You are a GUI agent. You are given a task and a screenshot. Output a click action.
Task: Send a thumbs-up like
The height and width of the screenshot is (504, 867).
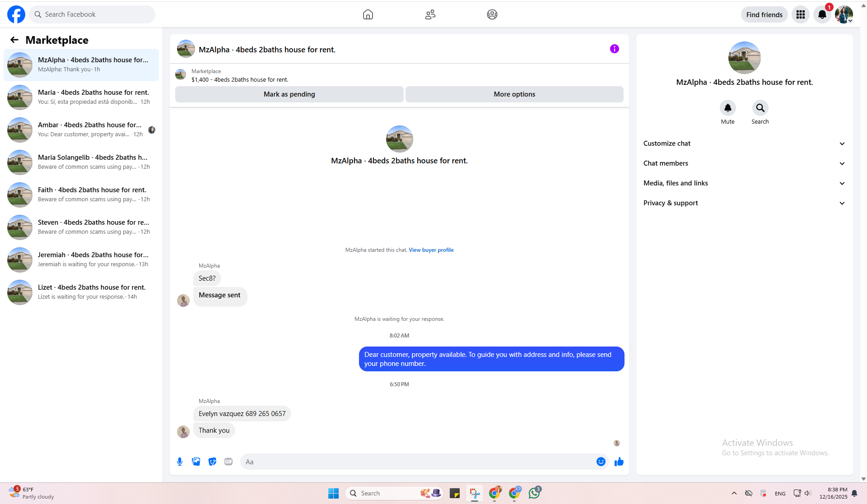pos(619,462)
